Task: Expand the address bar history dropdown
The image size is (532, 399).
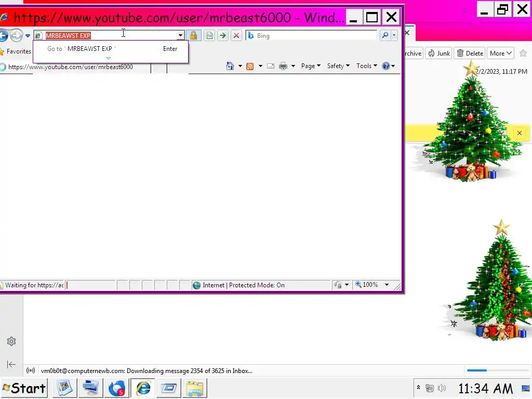Action: [180, 35]
